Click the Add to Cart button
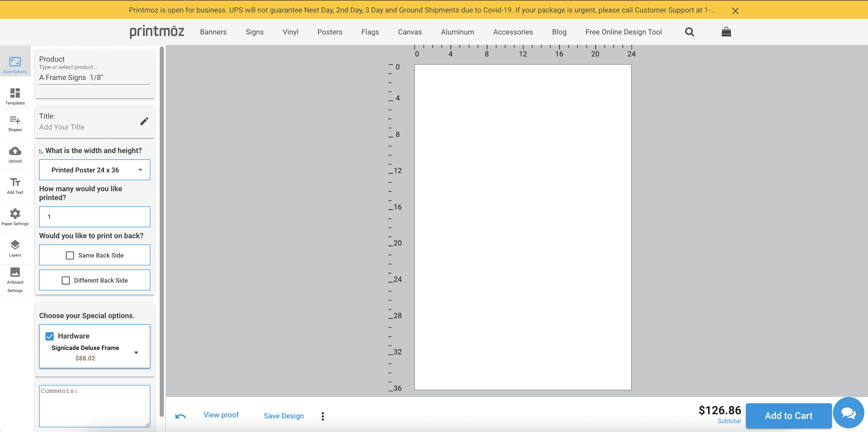The image size is (868, 432). (x=788, y=416)
